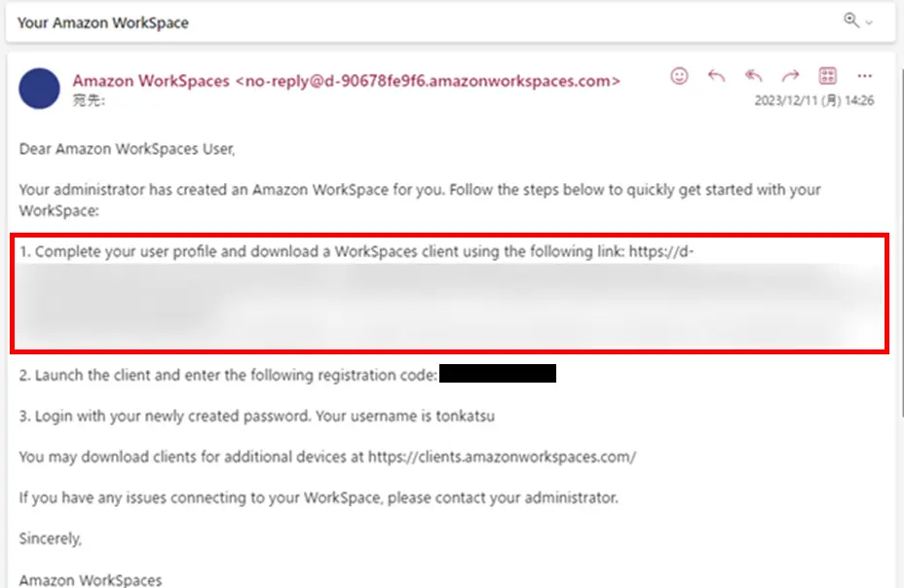Expand the zoom dropdown chevron
The width and height of the screenshot is (904, 588).
click(869, 22)
